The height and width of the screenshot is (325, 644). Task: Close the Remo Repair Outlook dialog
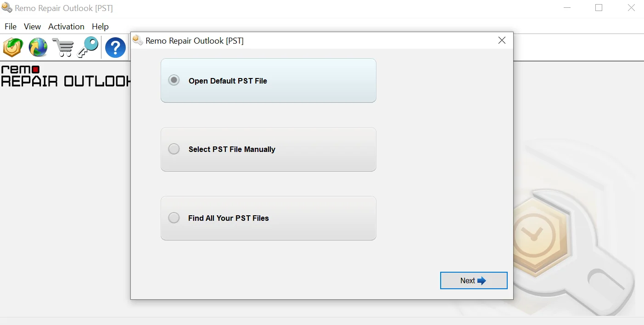(502, 40)
